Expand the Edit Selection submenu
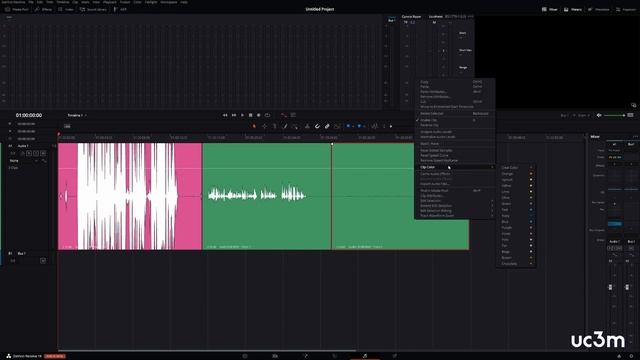The width and height of the screenshot is (640, 360). (455, 201)
